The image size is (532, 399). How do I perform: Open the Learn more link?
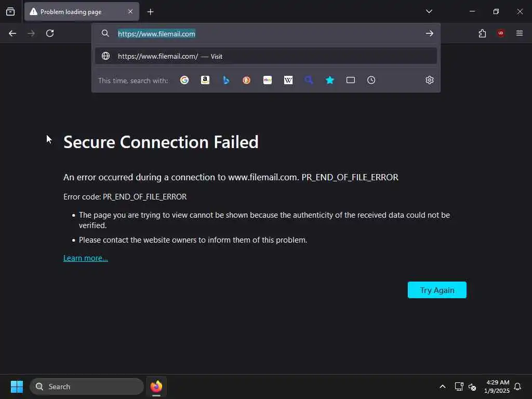coord(86,258)
